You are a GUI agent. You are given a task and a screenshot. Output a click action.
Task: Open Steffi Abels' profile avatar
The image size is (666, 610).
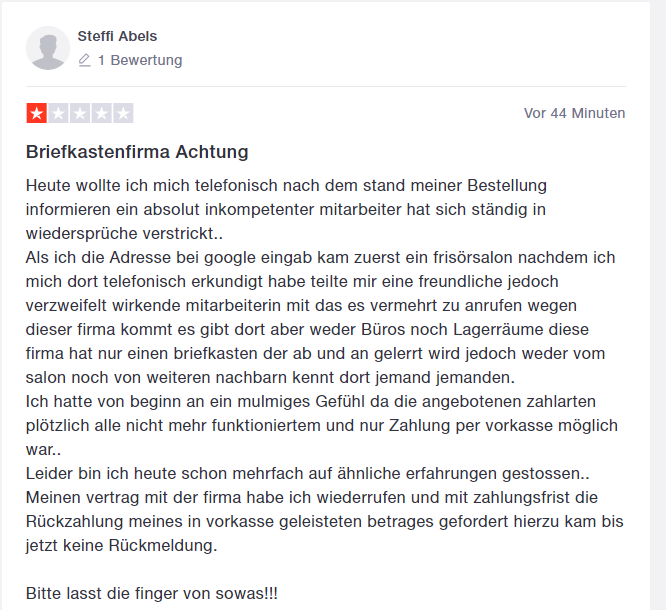[48, 48]
